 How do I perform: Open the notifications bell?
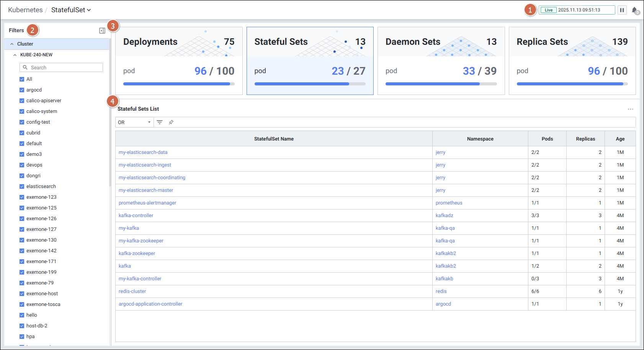tap(634, 10)
